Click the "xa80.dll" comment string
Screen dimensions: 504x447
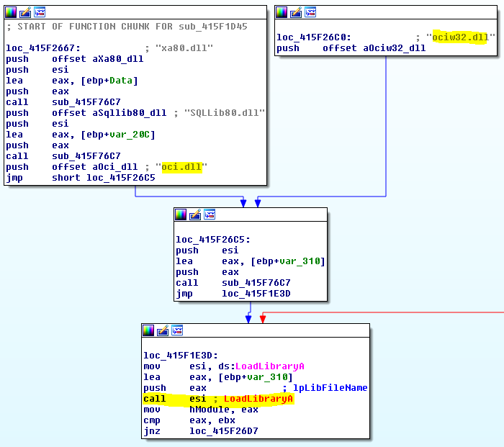[x=184, y=48]
